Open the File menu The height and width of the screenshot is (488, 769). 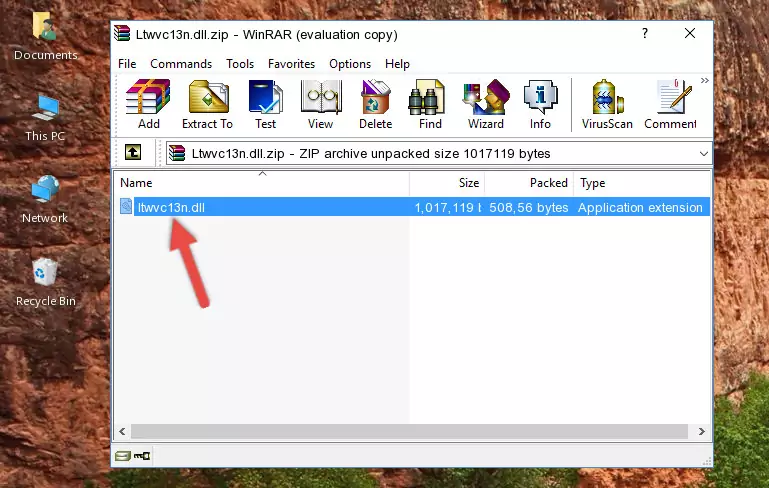point(127,64)
